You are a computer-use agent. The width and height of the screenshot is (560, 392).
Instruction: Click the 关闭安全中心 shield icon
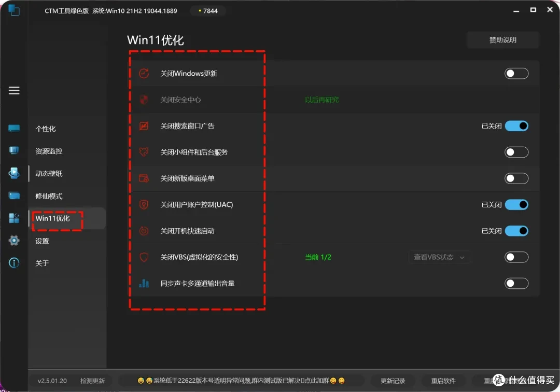(x=144, y=100)
